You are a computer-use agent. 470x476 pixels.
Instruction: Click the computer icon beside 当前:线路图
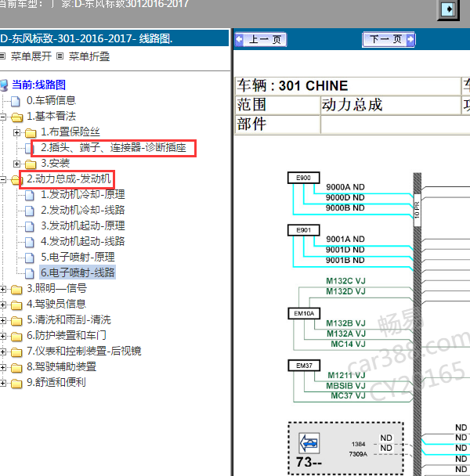[x=4, y=85]
